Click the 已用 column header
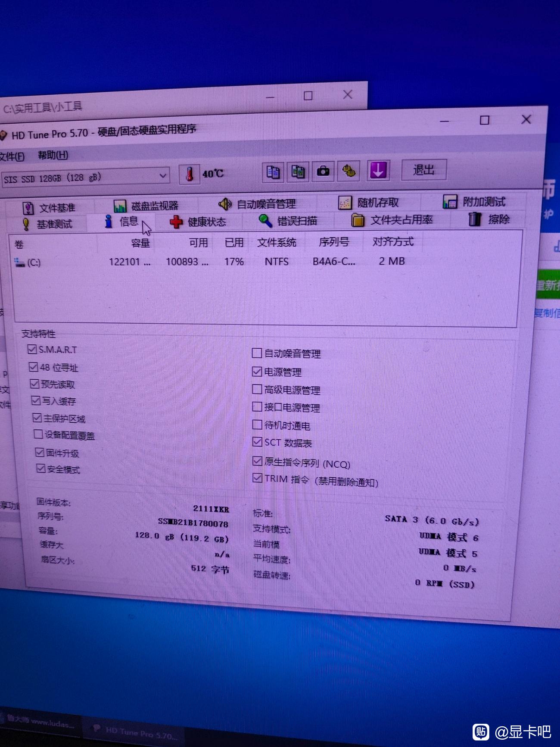560x747 pixels. 233,242
